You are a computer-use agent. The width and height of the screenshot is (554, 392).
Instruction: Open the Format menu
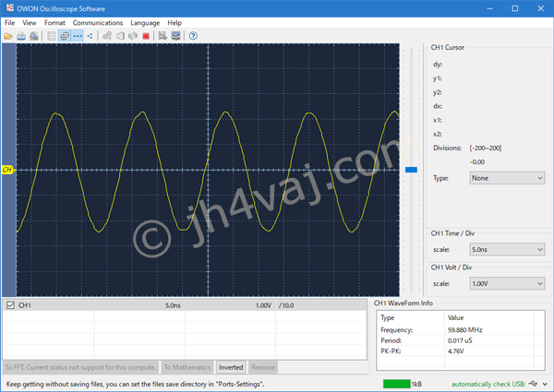(54, 23)
